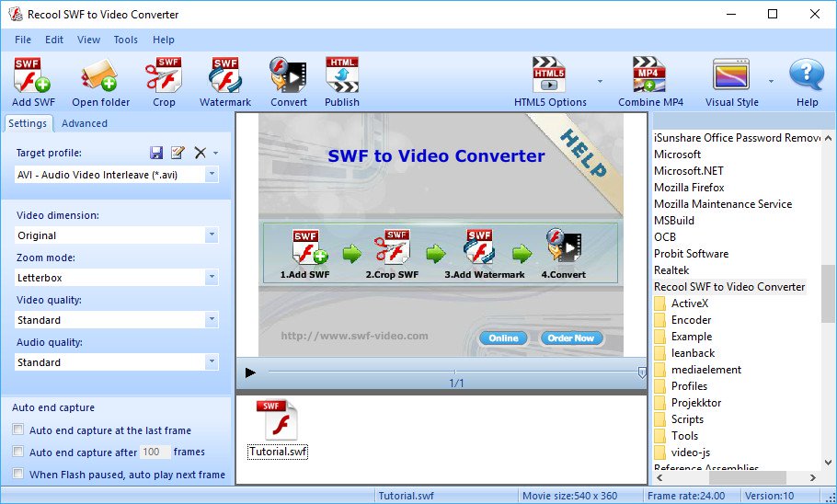Select Recool SWF to Video Converter folder
This screenshot has height=504, width=837.
pos(729,287)
